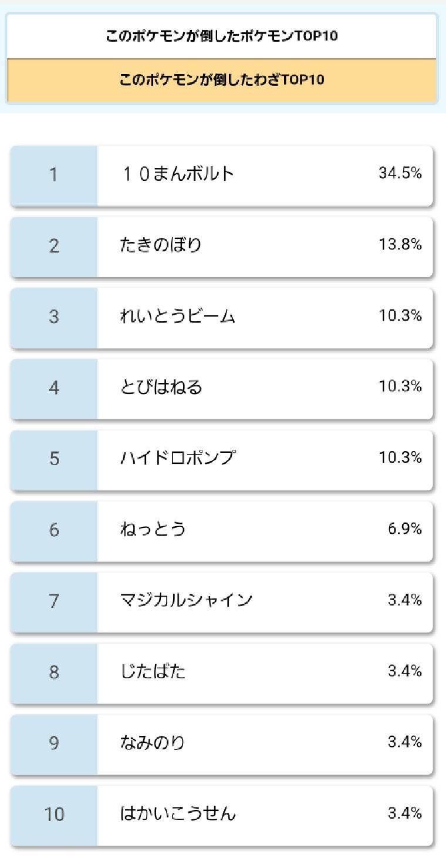Select the たきのぼり row
Screen dimensions: 446x868
(x=221, y=247)
